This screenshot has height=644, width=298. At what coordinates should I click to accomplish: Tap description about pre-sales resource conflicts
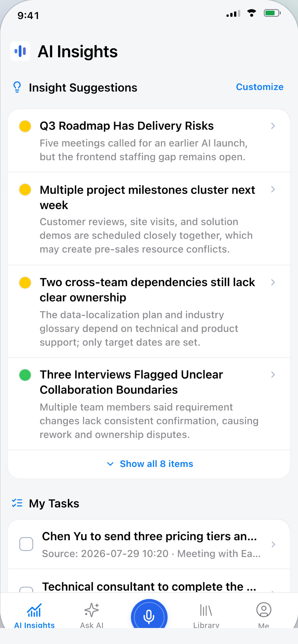(x=146, y=236)
